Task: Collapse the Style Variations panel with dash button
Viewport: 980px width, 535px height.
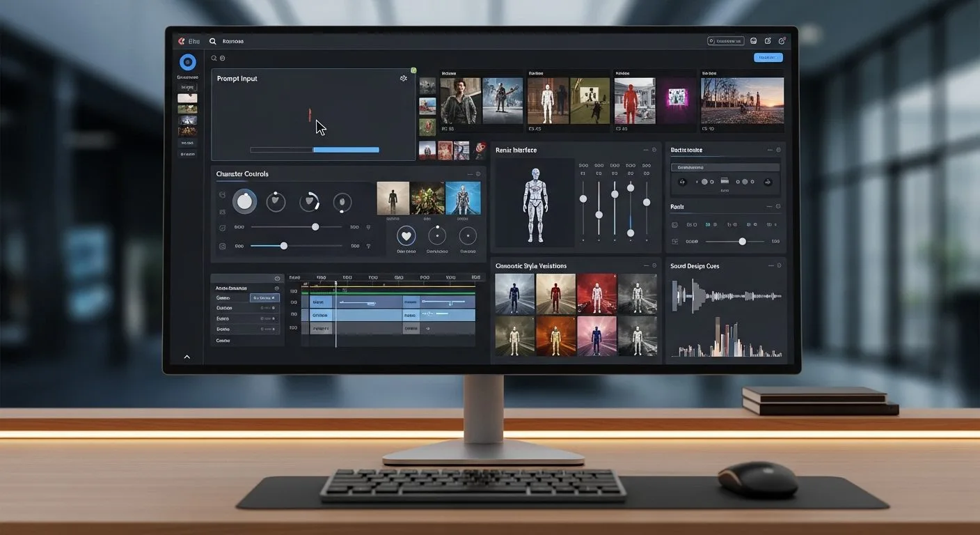Action: pos(646,266)
